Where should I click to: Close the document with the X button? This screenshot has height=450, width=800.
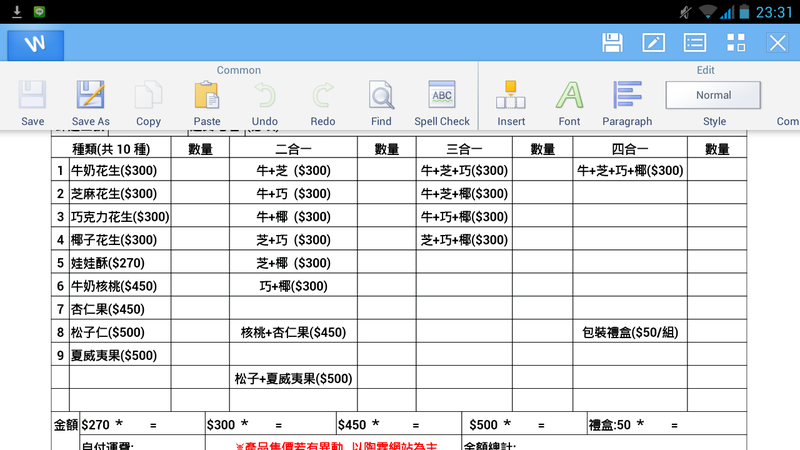[777, 42]
